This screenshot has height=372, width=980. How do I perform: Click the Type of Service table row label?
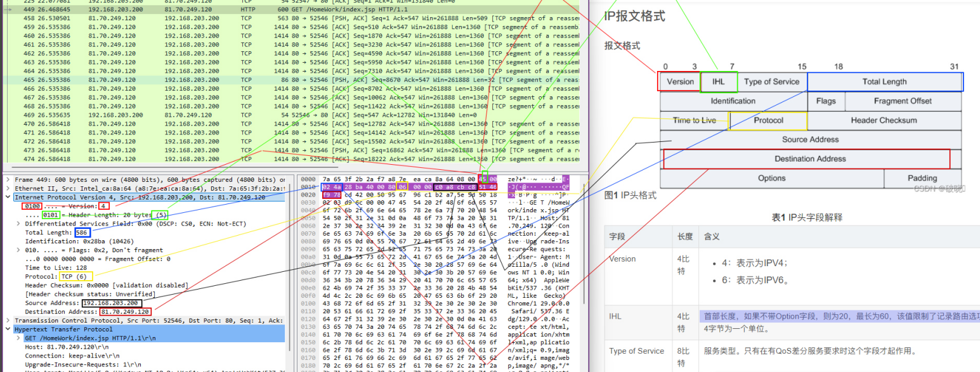coord(636,351)
